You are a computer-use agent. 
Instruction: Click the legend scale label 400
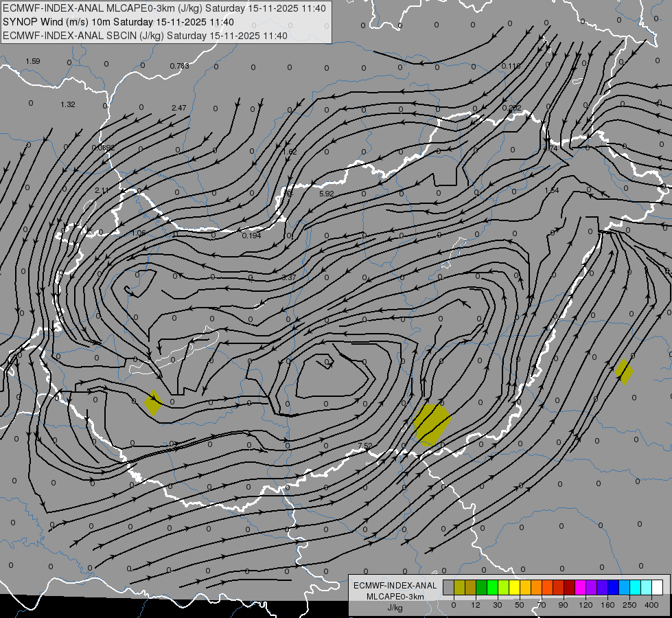pyautogui.click(x=651, y=605)
